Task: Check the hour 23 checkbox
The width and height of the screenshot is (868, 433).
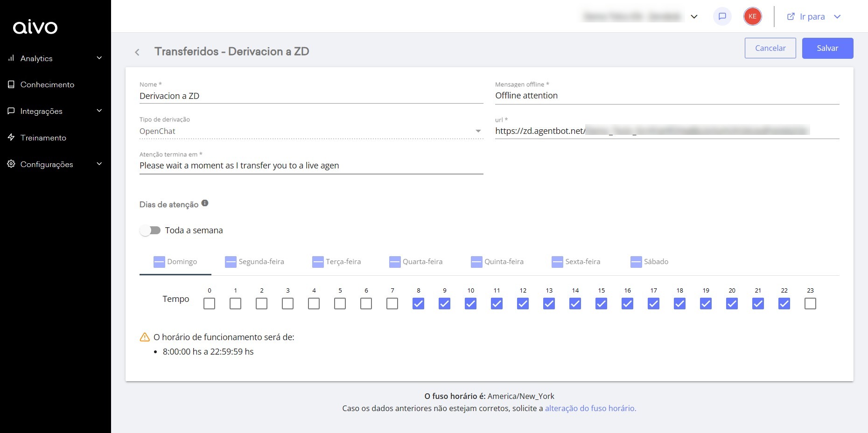Action: coord(811,304)
